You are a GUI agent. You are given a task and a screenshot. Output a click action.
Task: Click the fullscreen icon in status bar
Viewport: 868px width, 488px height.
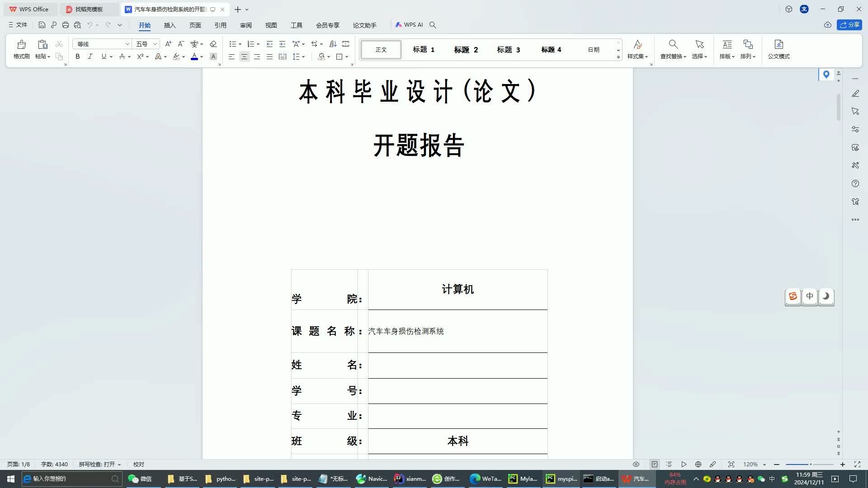(857, 465)
